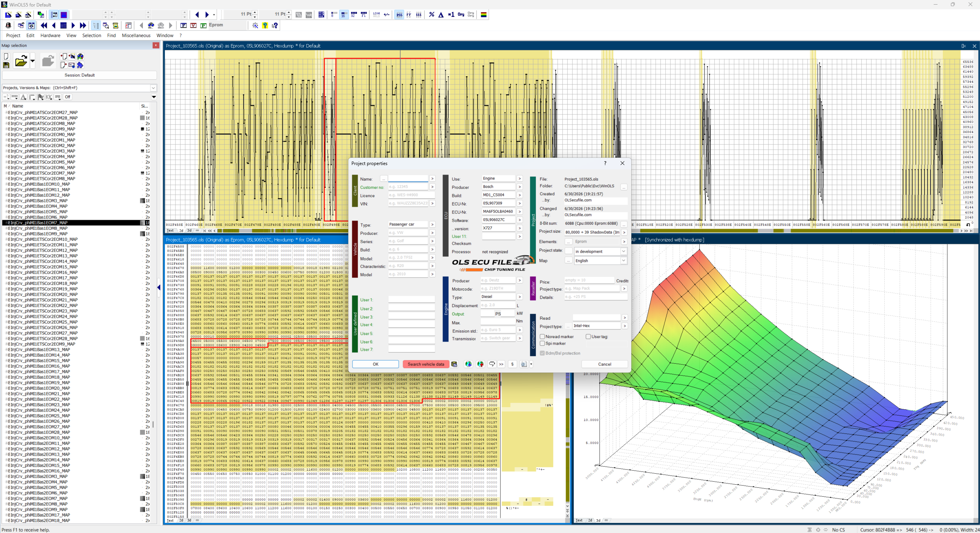Check the User tag checkbox
The height and width of the screenshot is (533, 980).
coord(588,337)
